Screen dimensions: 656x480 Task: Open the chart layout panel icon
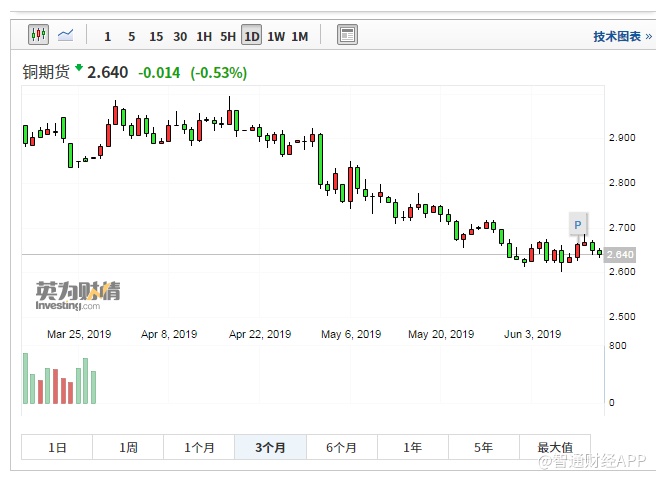coord(347,35)
